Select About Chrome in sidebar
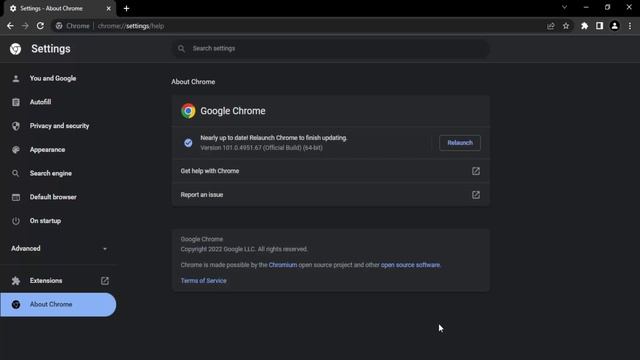The width and height of the screenshot is (640, 360). 58,304
